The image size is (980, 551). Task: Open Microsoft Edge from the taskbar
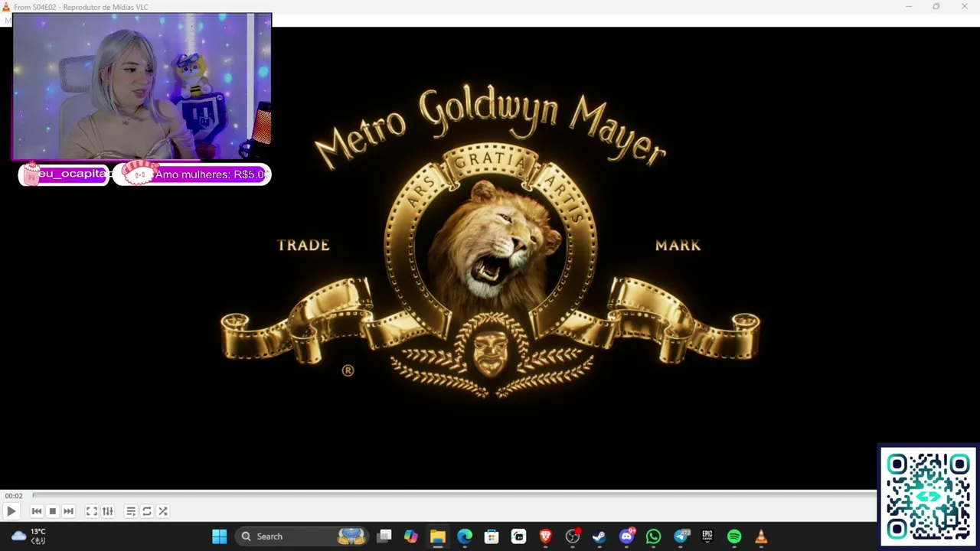[x=465, y=536]
